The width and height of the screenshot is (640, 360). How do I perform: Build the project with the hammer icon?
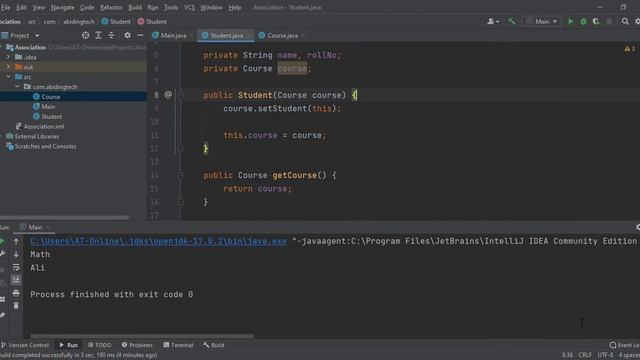point(511,21)
